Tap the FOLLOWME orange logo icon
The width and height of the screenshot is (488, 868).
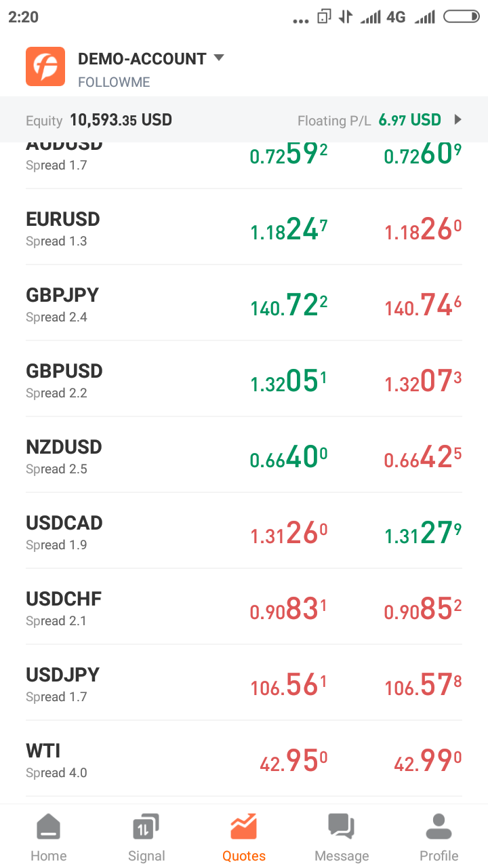45,66
